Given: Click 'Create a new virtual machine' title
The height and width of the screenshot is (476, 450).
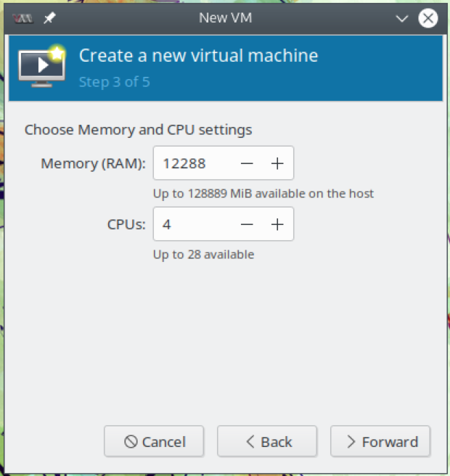Looking at the screenshot, I should coord(199,56).
